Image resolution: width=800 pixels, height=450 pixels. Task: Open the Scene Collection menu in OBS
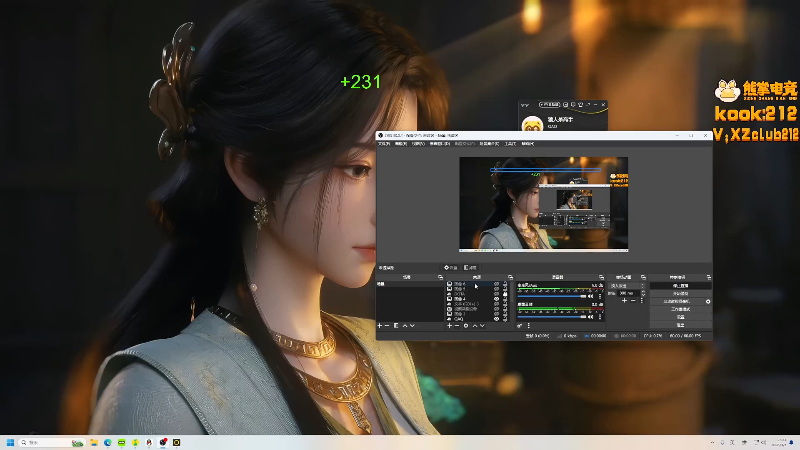point(489,143)
